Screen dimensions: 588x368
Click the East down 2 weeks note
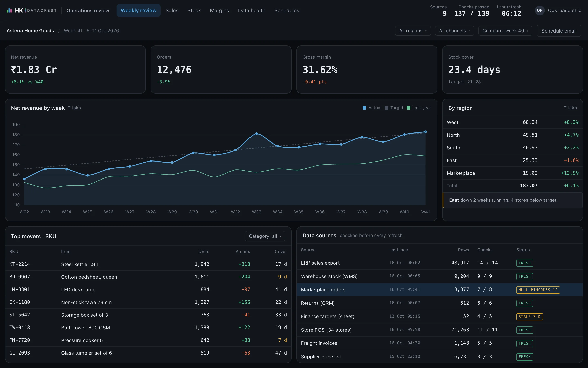[512, 200]
